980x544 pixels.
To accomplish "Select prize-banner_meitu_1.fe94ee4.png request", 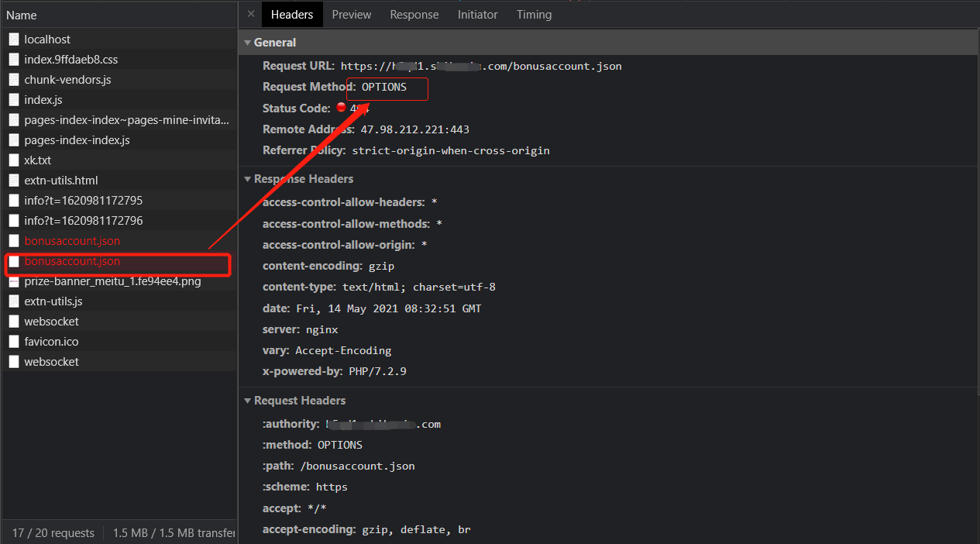I will click(x=119, y=281).
